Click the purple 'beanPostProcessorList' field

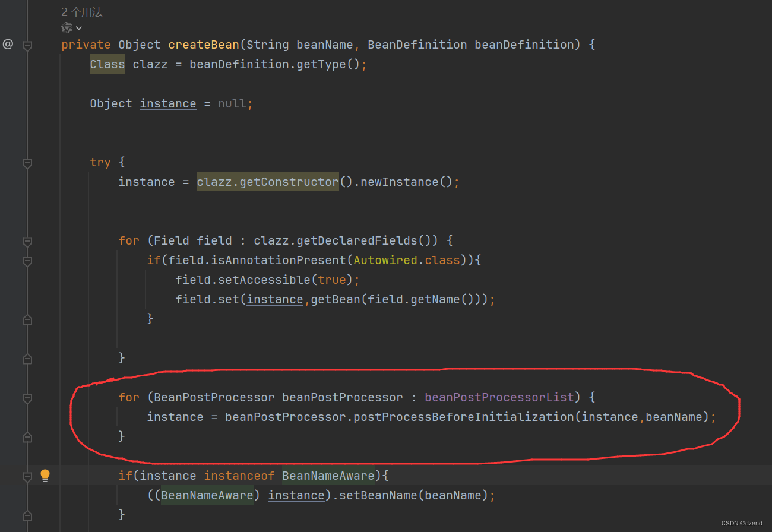click(x=499, y=397)
